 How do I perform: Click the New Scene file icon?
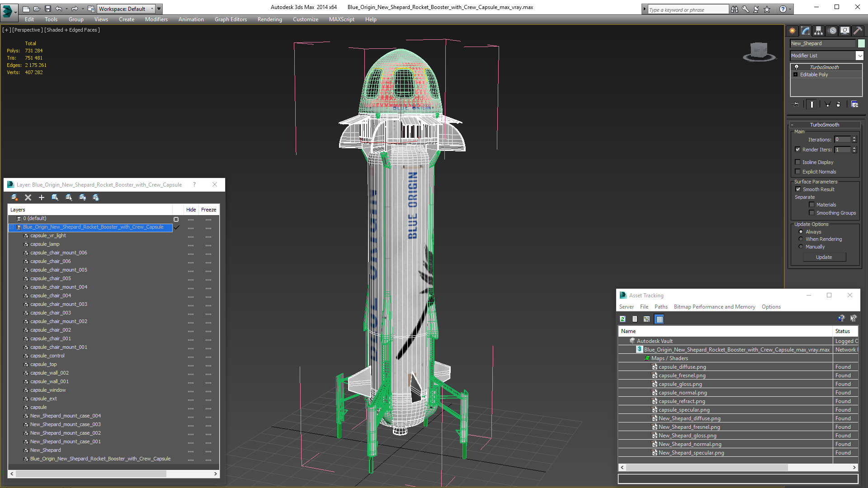(x=26, y=9)
